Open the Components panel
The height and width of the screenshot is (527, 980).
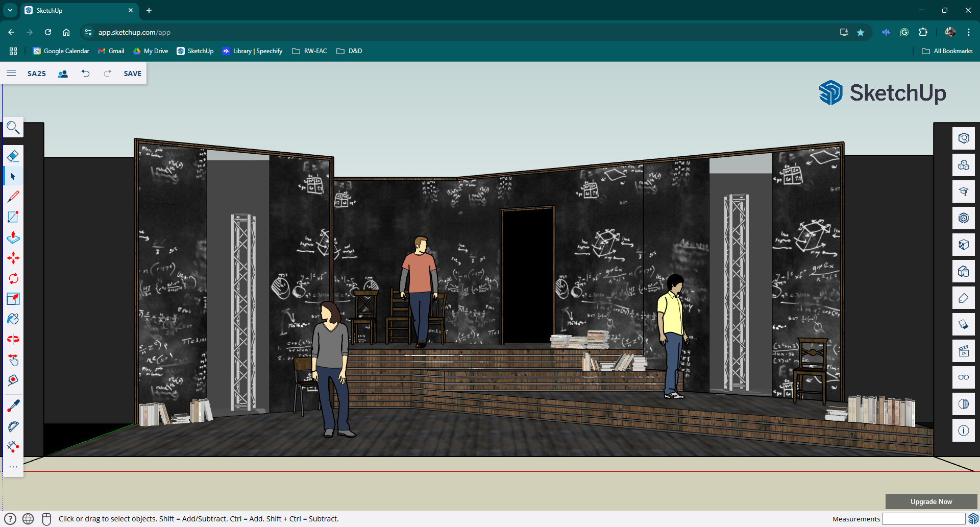(x=964, y=165)
